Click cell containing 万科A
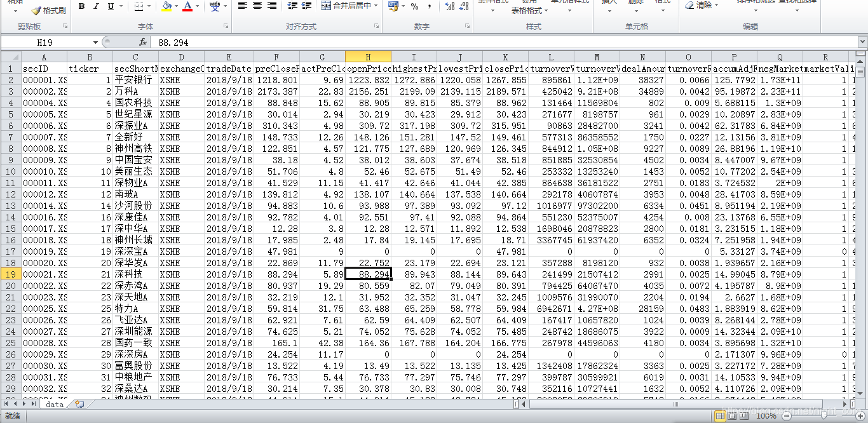This screenshot has height=423, width=868. [x=136, y=91]
